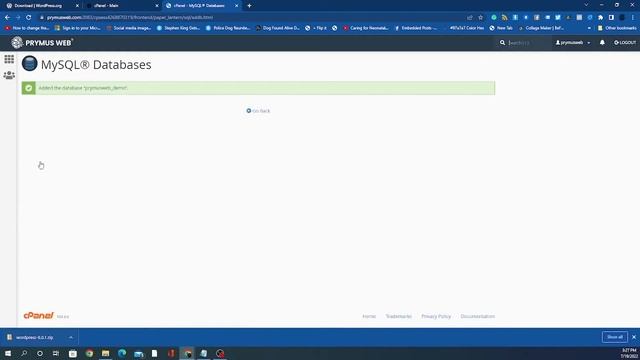Screen dimensions: 640x360
Task: Click the Go Back link
Action: coord(258,111)
